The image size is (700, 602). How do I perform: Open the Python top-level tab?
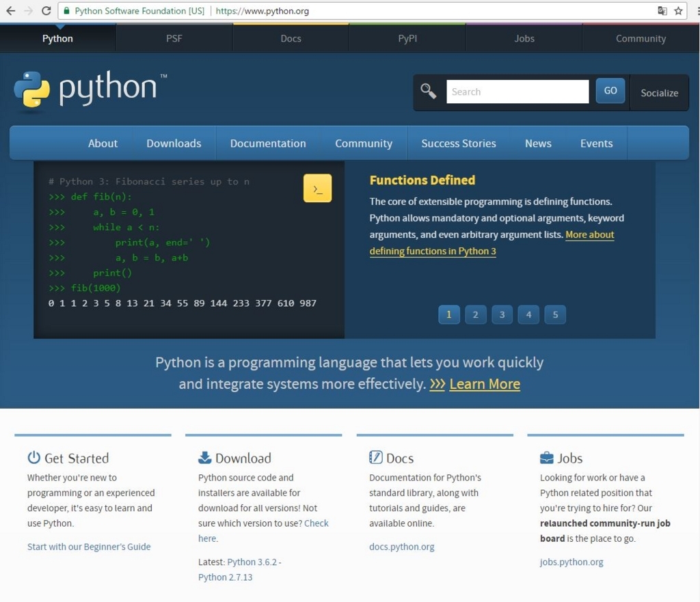57,38
